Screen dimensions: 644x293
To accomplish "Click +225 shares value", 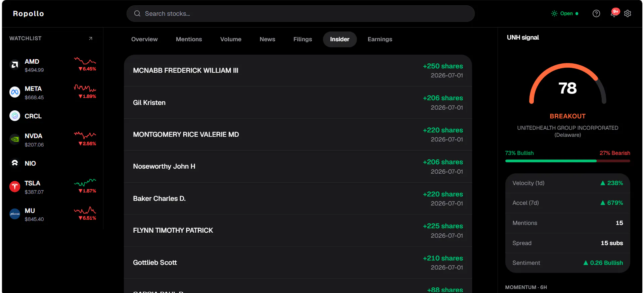I will (443, 226).
